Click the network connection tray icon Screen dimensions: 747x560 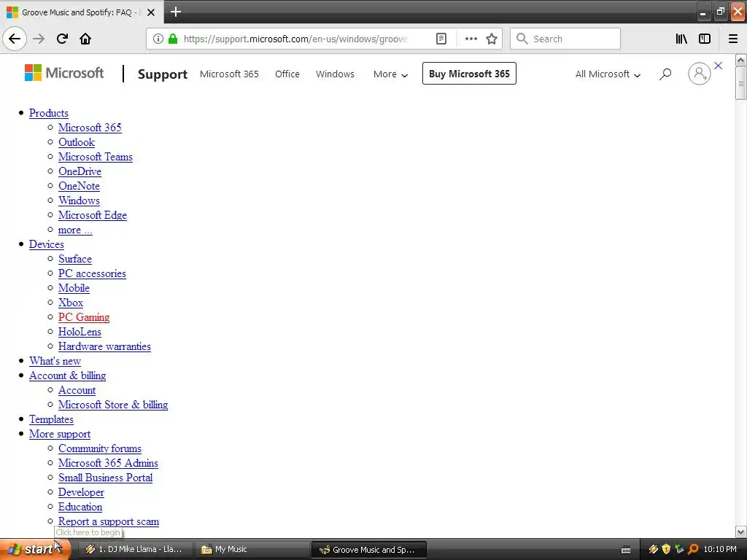(x=679, y=549)
